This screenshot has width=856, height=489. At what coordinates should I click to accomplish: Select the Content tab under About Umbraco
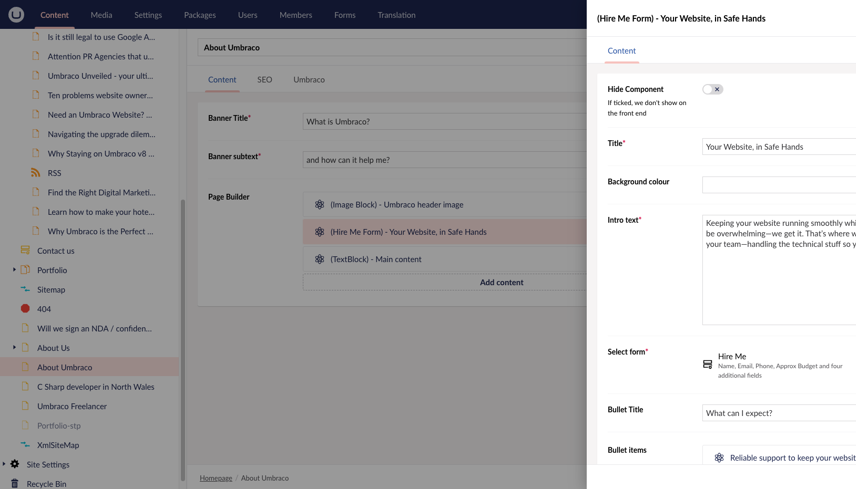coord(222,80)
